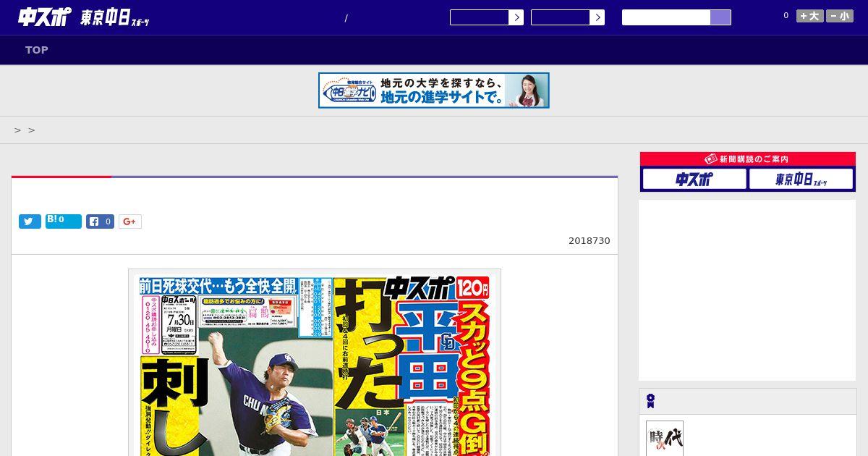The width and height of the screenshot is (868, 456).
Task: Choose 中スポ subscription button
Action: pos(694,179)
